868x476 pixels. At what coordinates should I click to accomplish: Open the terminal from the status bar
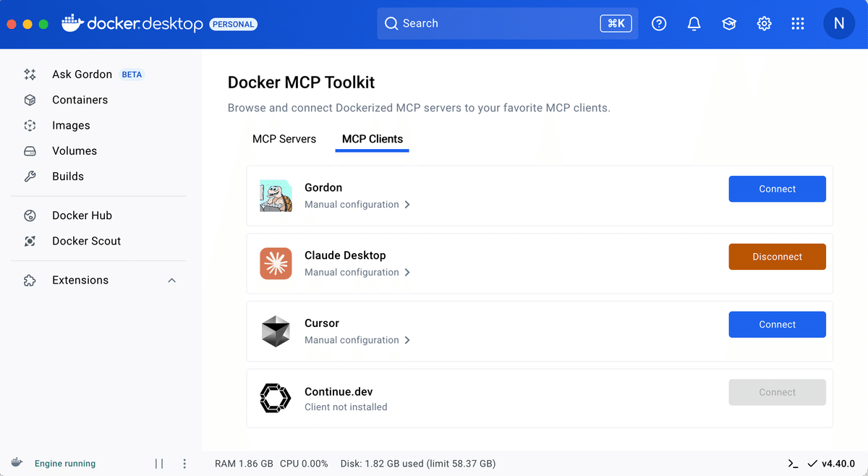pyautogui.click(x=793, y=463)
